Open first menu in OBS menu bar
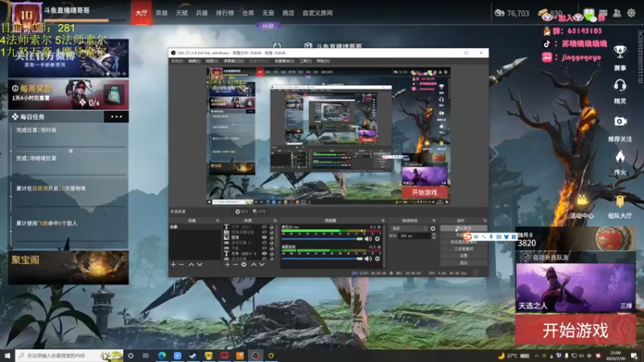Image resolution: width=644 pixels, height=362 pixels. pos(177,61)
